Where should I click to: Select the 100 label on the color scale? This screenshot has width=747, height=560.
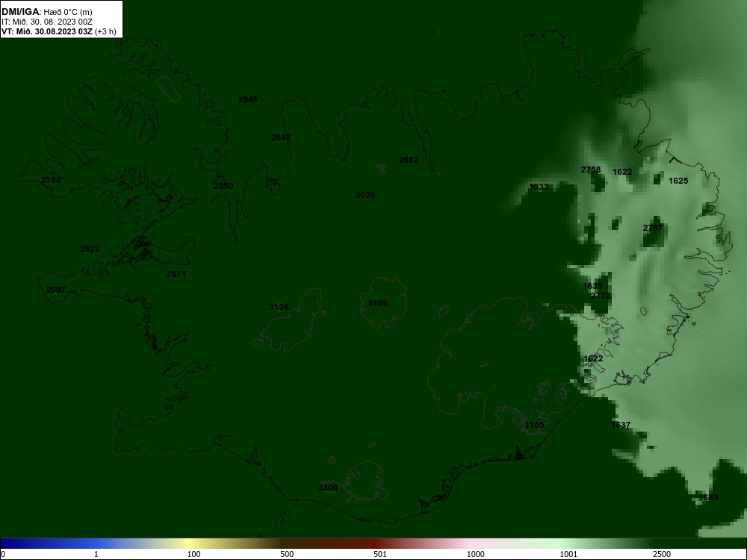pyautogui.click(x=194, y=554)
